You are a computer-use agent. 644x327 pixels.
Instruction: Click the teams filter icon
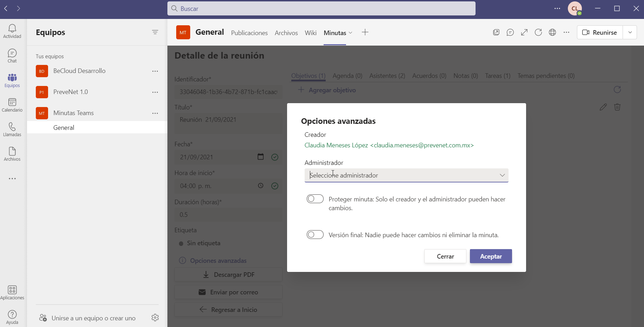(x=155, y=32)
